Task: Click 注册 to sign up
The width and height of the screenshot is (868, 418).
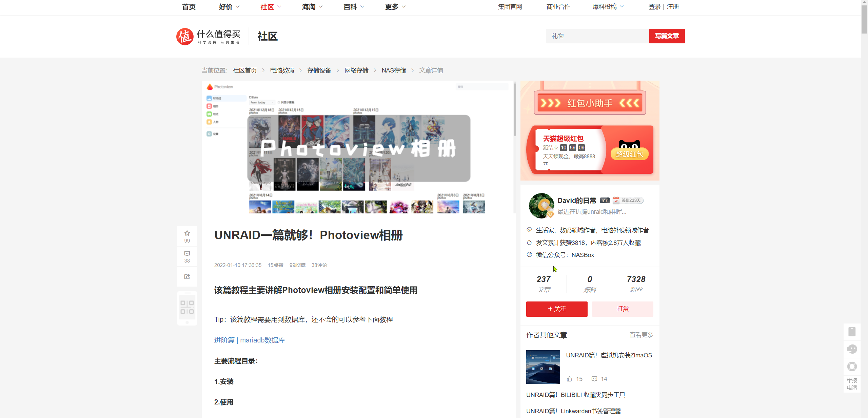Action: pyautogui.click(x=673, y=7)
